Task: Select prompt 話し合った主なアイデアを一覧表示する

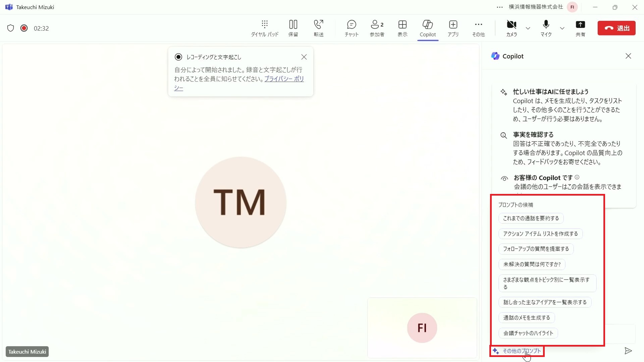Action: (x=545, y=302)
